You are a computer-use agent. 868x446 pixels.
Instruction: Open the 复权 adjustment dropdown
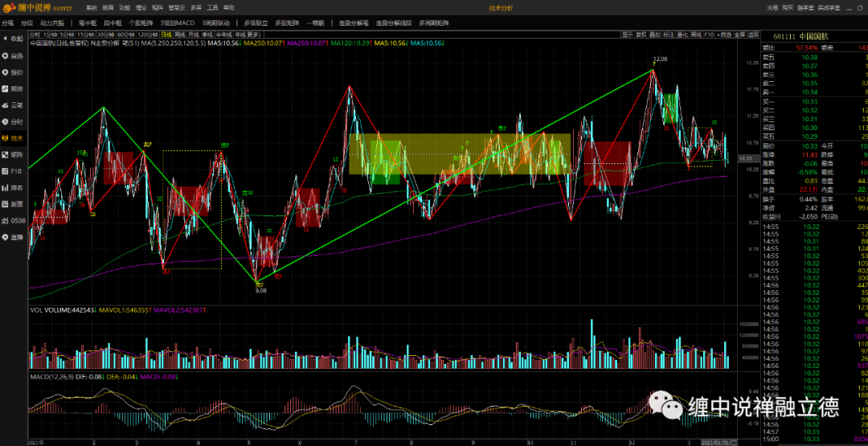[x=641, y=35]
